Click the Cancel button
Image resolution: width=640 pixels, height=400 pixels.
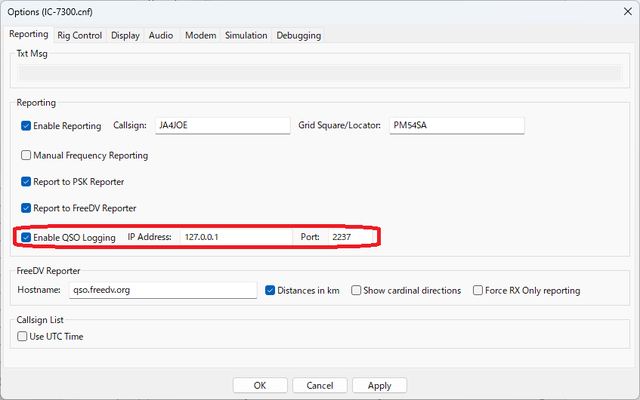(x=320, y=385)
